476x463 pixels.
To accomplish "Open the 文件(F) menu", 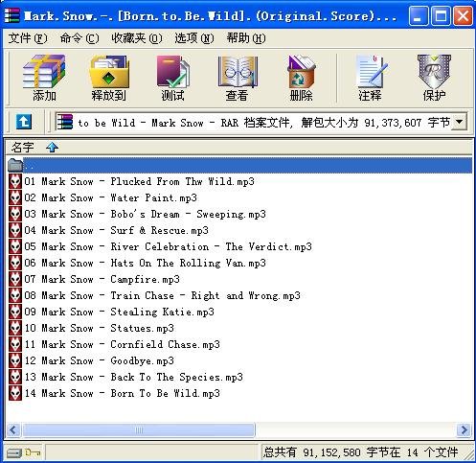I will pyautogui.click(x=28, y=38).
